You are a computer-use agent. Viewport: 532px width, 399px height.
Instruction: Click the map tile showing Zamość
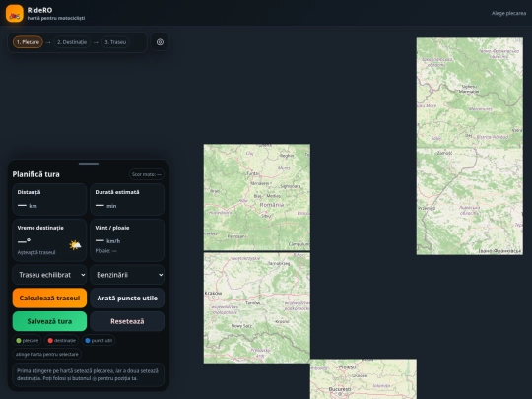[470, 202]
